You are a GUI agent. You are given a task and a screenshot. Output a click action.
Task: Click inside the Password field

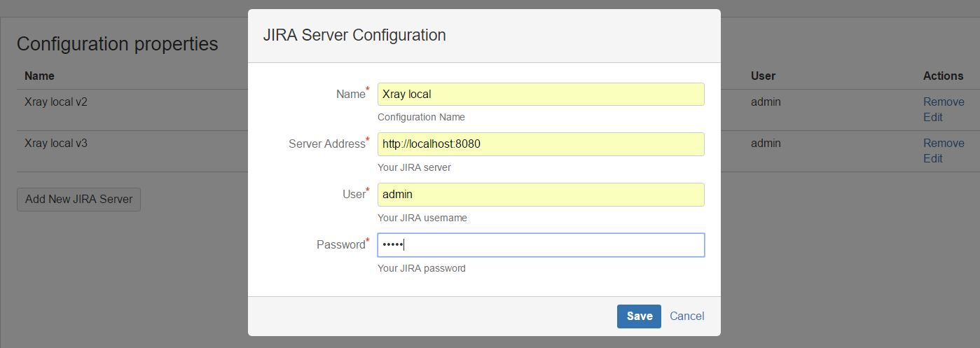point(541,245)
